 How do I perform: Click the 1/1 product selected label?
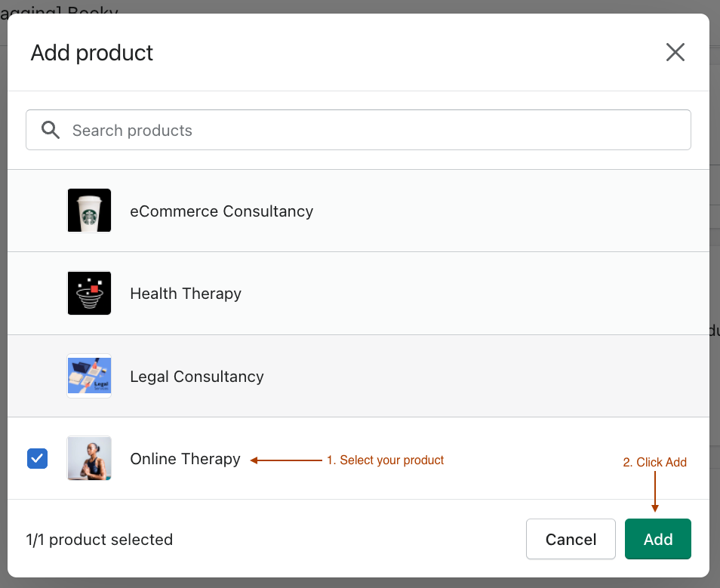(99, 539)
